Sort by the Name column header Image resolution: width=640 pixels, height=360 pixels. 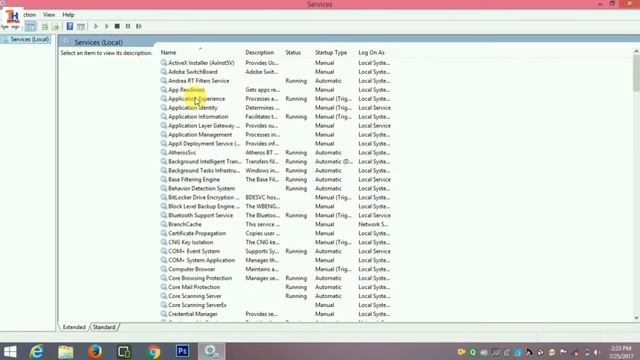(168, 53)
